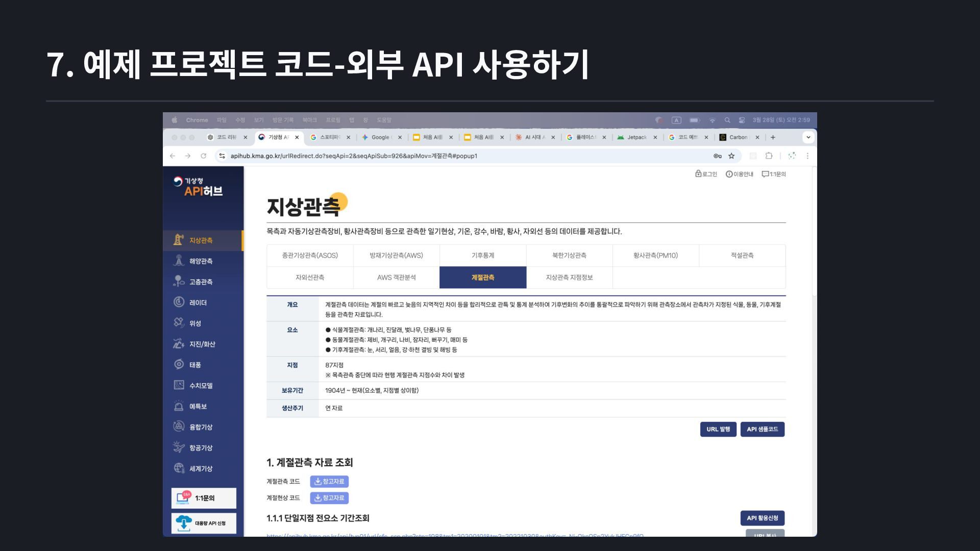Click the API 활용신청 button
The height and width of the screenshot is (551, 980).
[762, 518]
